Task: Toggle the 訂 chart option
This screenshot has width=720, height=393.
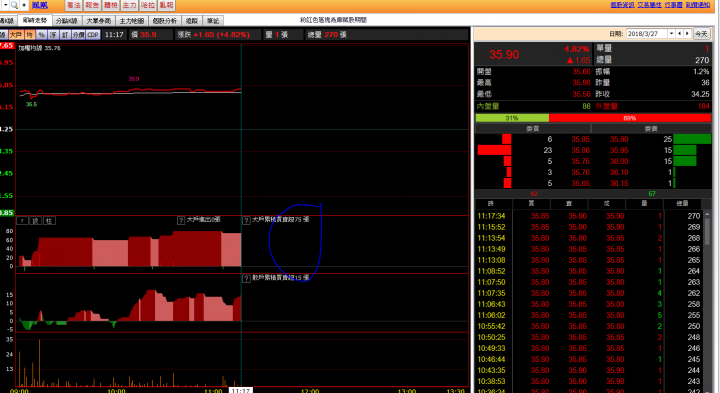Action: pos(65,35)
